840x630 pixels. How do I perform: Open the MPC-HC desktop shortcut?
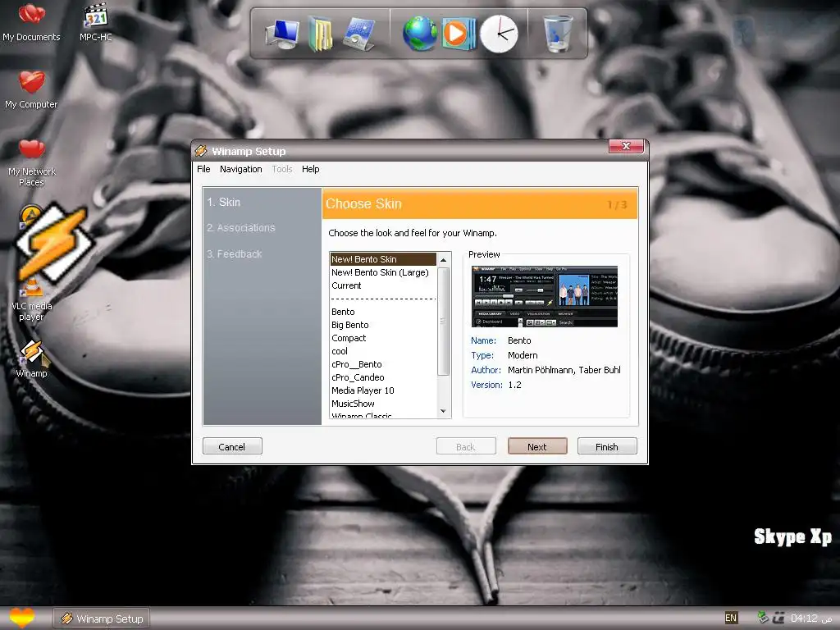(x=96, y=22)
